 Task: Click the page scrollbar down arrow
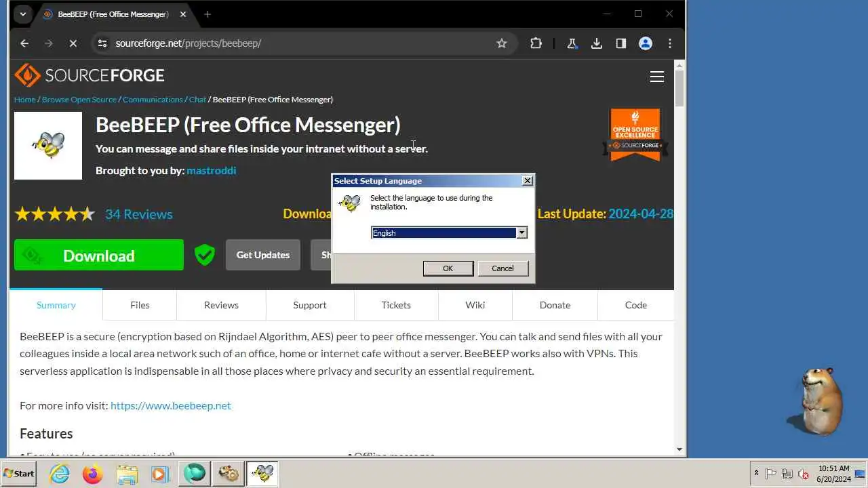pos(679,449)
